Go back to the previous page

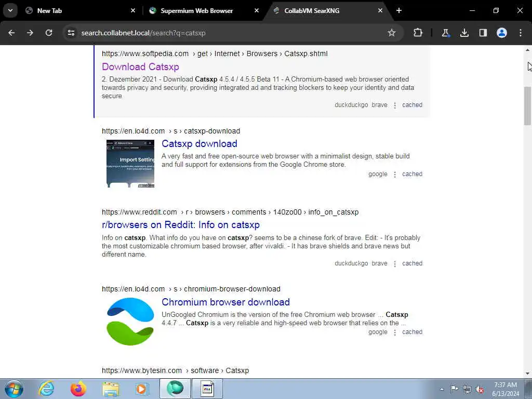pyautogui.click(x=11, y=33)
